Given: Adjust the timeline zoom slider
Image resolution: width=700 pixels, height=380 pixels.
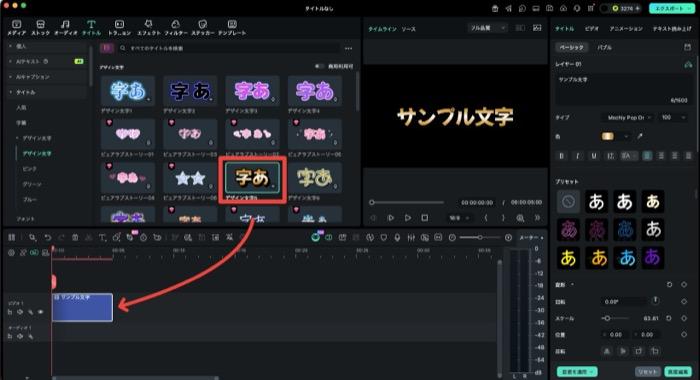Looking at the screenshot, I should 480,238.
